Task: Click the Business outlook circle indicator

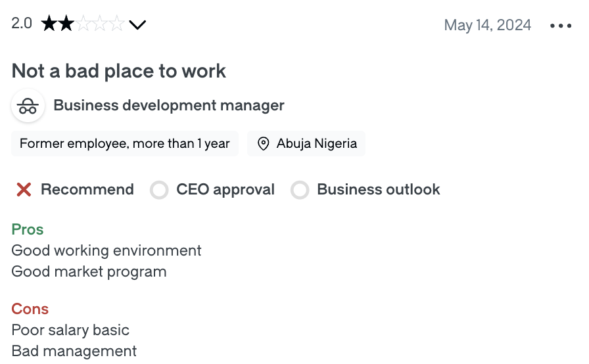Action: coord(300,191)
